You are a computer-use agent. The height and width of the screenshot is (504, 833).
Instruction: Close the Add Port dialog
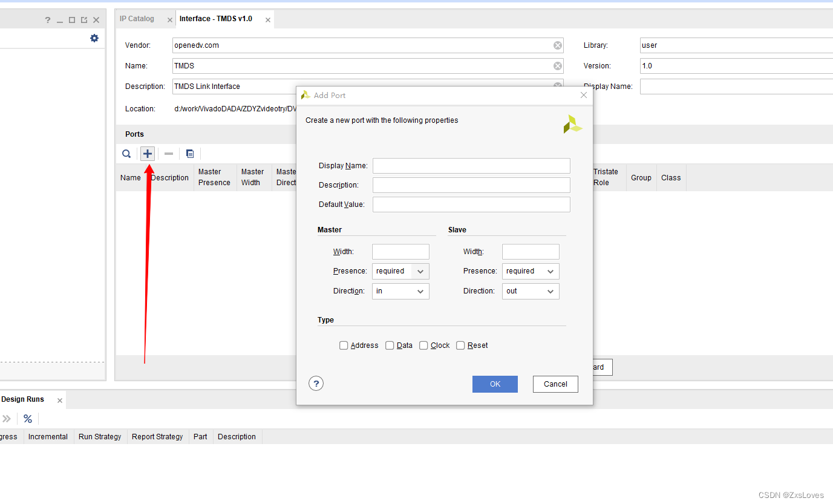click(x=584, y=95)
